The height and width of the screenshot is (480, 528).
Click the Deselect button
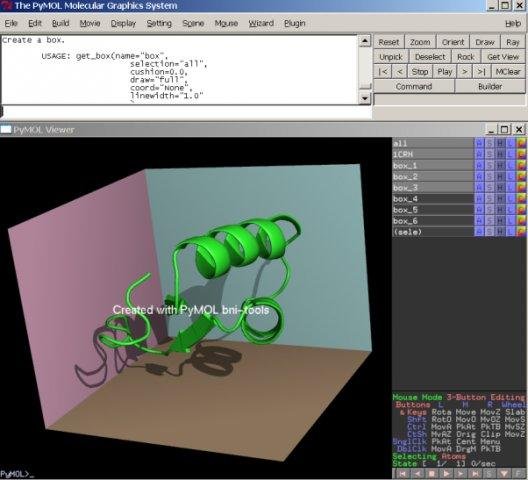pos(430,57)
